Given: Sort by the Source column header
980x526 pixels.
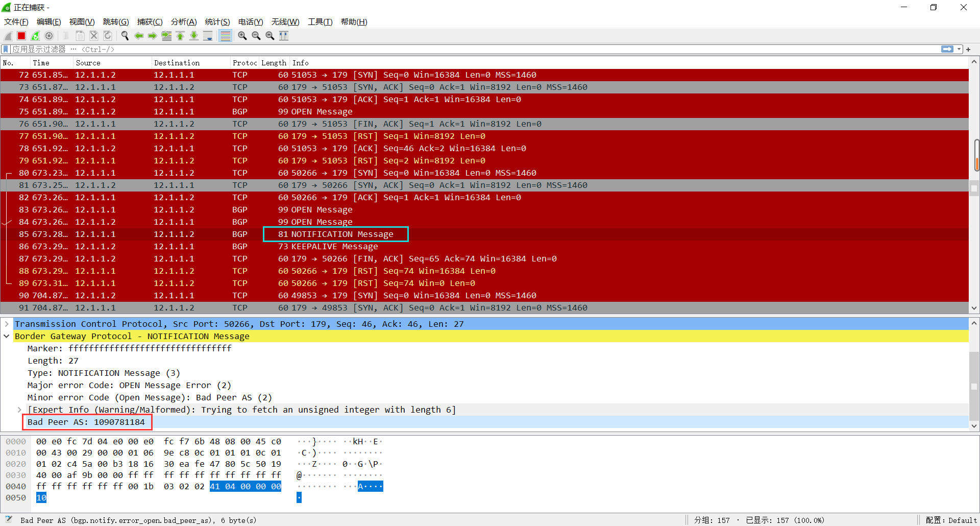Looking at the screenshot, I should click(x=112, y=63).
